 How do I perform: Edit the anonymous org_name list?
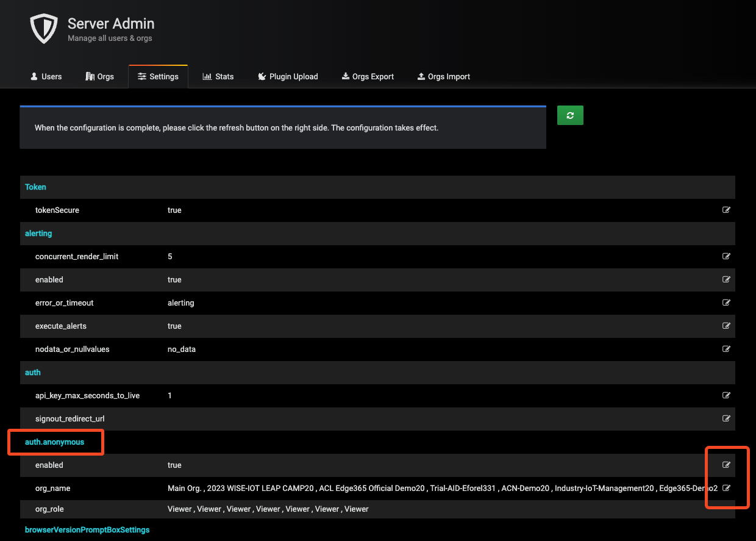726,488
